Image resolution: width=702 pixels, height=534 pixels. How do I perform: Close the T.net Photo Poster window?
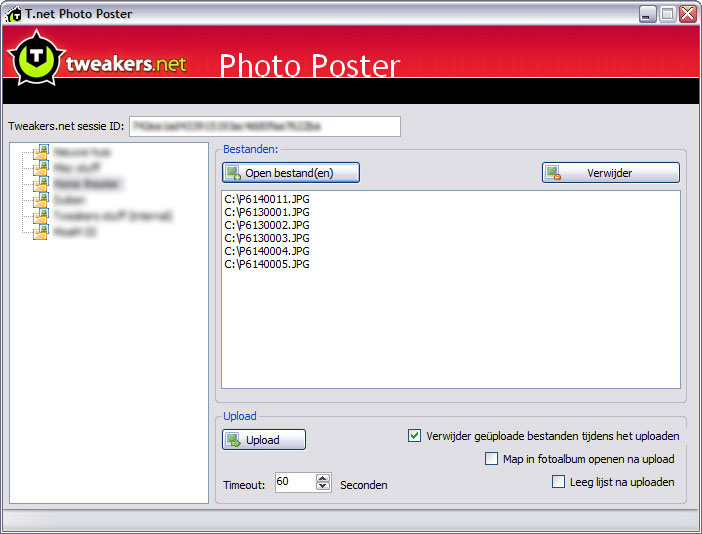pyautogui.click(x=688, y=14)
